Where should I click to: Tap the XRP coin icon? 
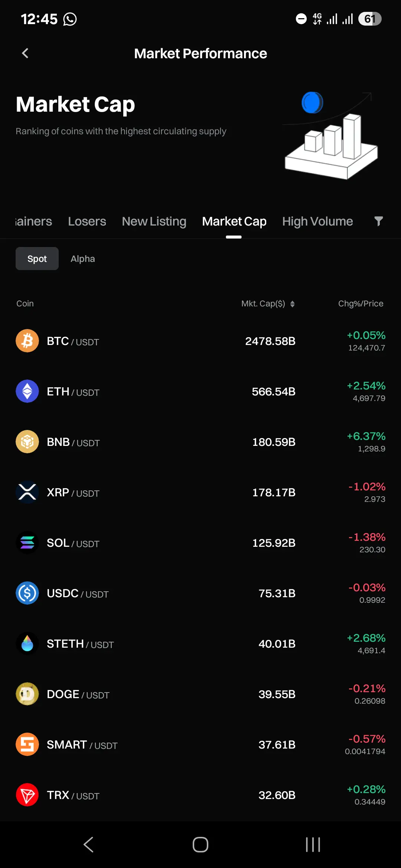tap(27, 492)
